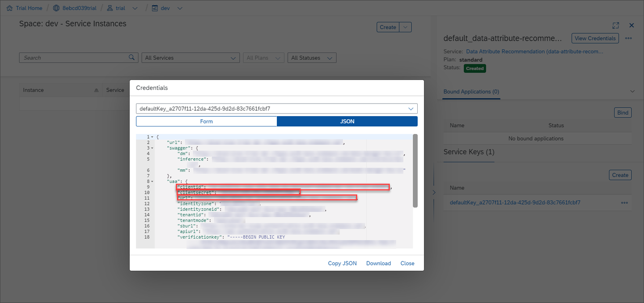Click the Name header in Bound Applications
This screenshot has width=644, height=303.
(x=457, y=126)
